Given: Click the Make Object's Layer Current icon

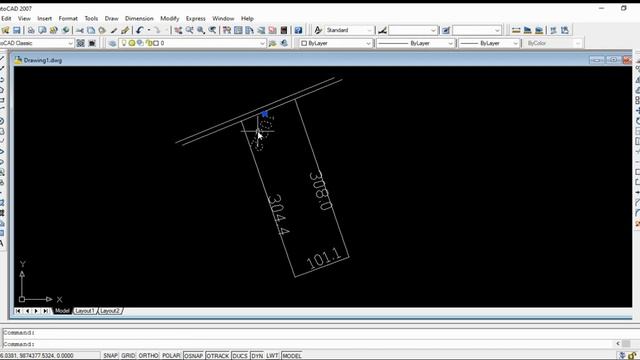Looking at the screenshot, I should pos(273,43).
